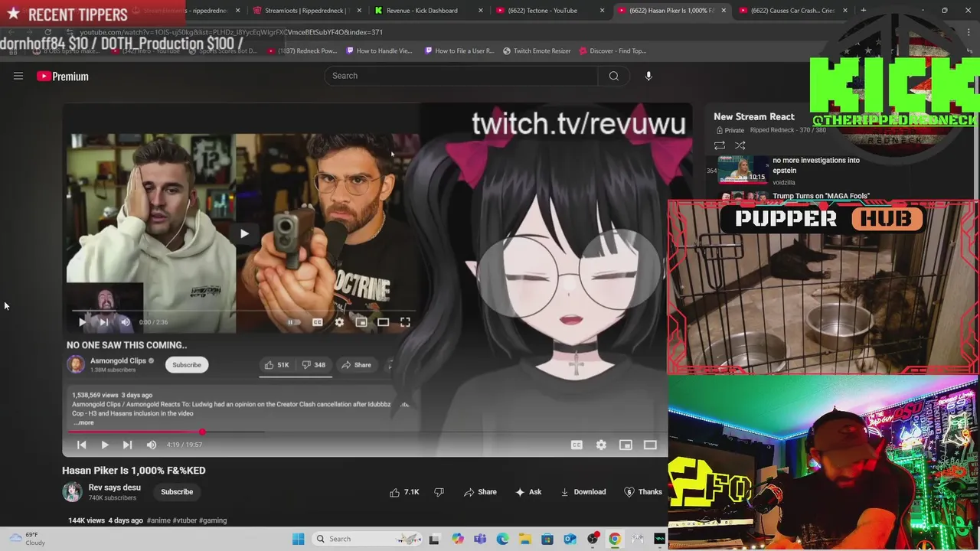The height and width of the screenshot is (551, 980).
Task: Open the 'Discover - Find Top...' bookmark
Action: [613, 51]
